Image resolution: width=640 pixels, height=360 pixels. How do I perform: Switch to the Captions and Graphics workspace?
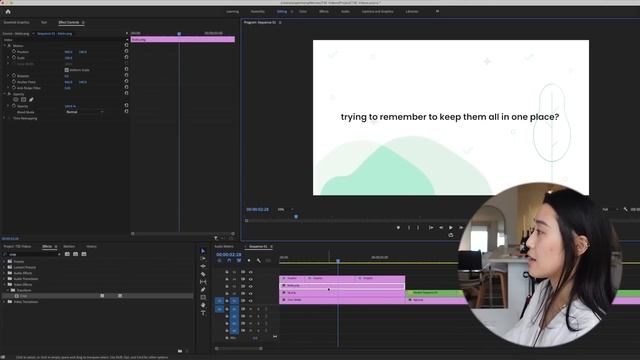tap(378, 11)
